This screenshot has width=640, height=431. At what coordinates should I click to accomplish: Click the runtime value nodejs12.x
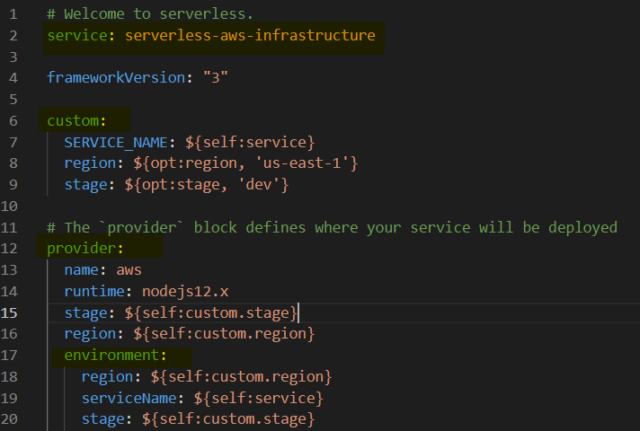click(185, 291)
